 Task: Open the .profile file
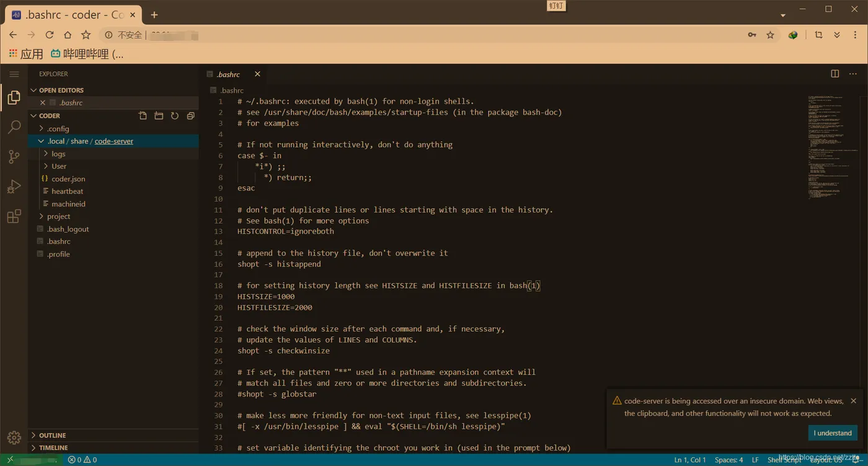113,254
